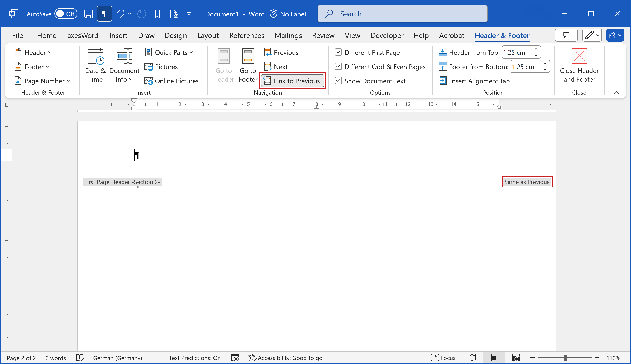Click the zoom in plus button
631x364 pixels.
[597, 358]
